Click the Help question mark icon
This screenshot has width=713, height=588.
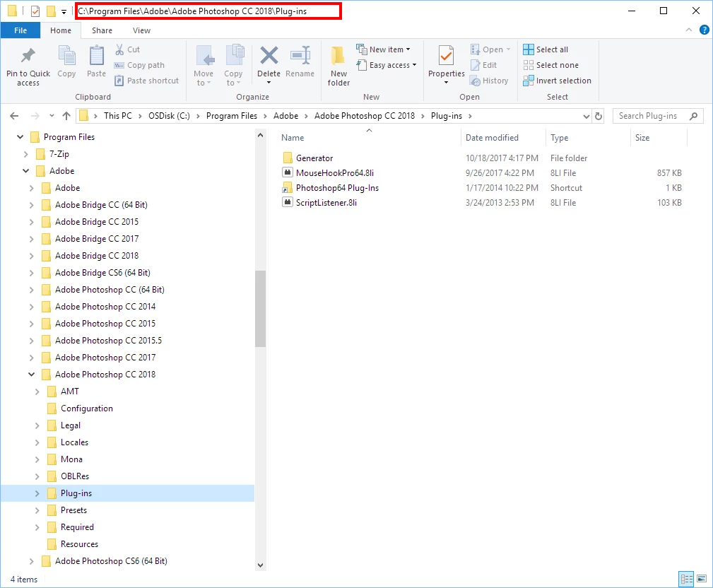704,30
